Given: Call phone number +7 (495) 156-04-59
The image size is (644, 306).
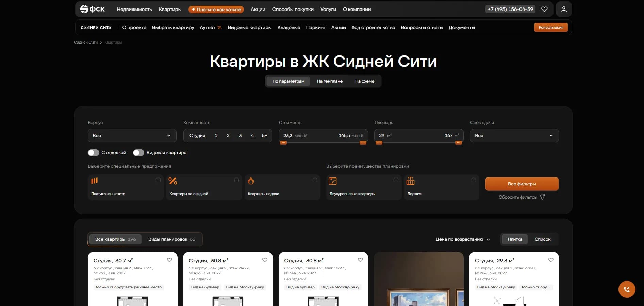Looking at the screenshot, I should tap(510, 9).
